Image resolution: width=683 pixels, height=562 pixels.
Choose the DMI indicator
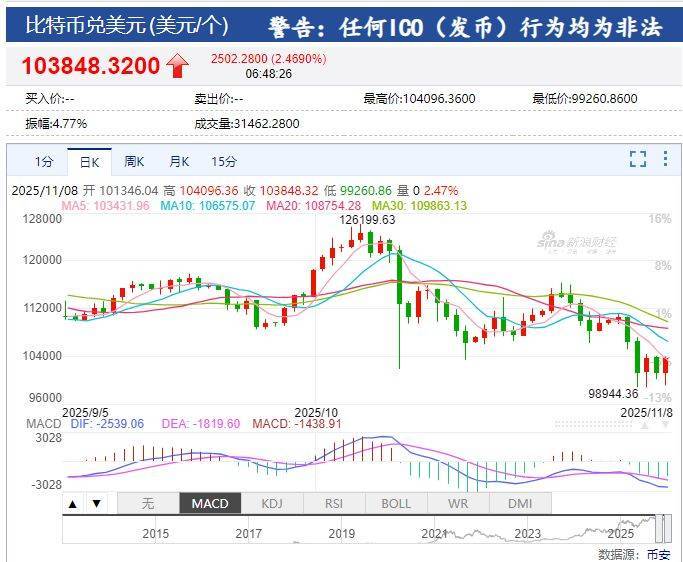tap(520, 504)
